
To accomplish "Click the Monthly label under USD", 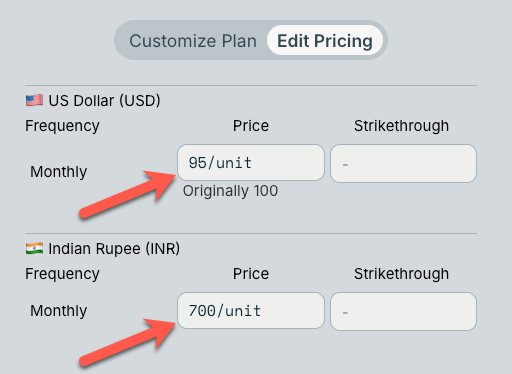I will [x=58, y=172].
